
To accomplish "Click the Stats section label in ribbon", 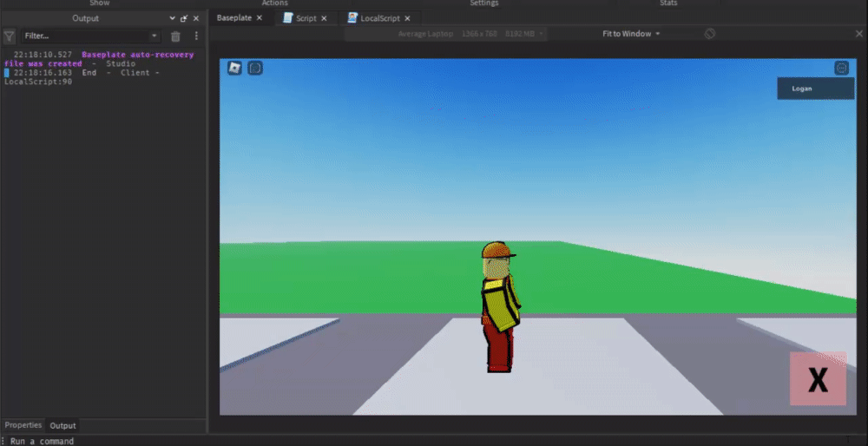I will pos(668,3).
